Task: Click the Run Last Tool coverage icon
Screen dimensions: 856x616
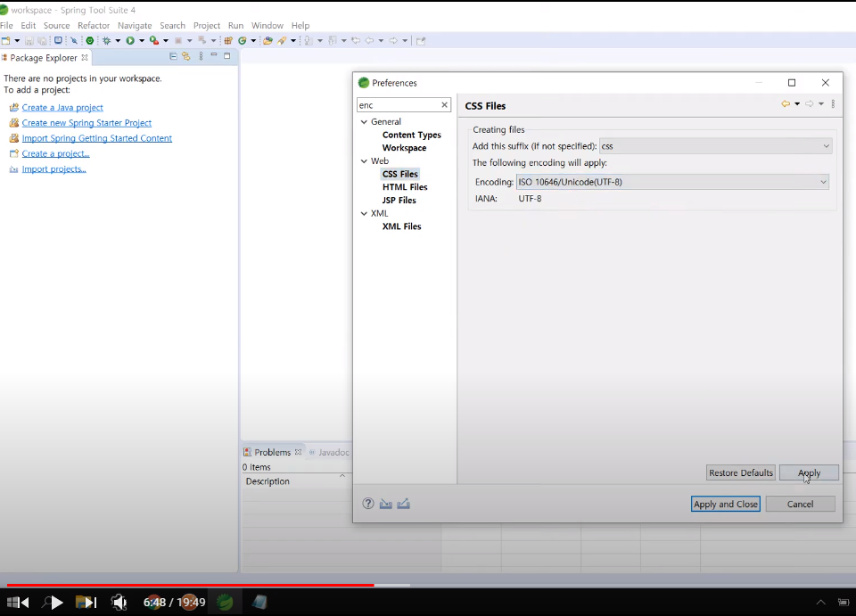Action: pos(154,40)
